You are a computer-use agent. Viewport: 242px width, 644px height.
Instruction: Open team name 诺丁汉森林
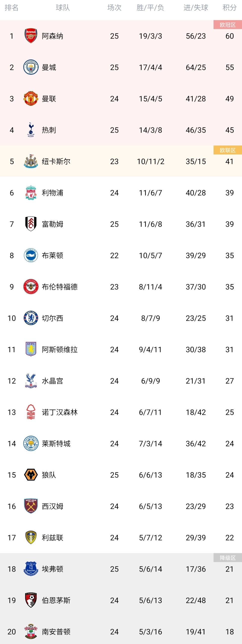pos(60,412)
